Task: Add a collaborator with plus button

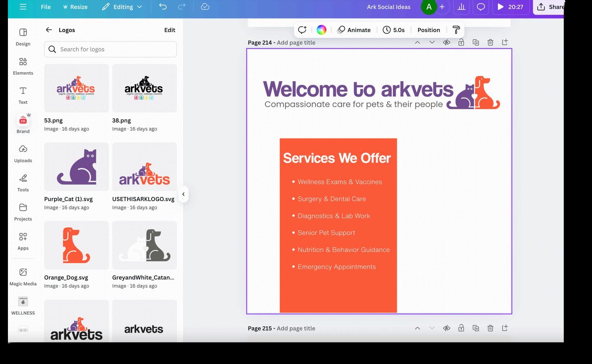Action: point(442,7)
